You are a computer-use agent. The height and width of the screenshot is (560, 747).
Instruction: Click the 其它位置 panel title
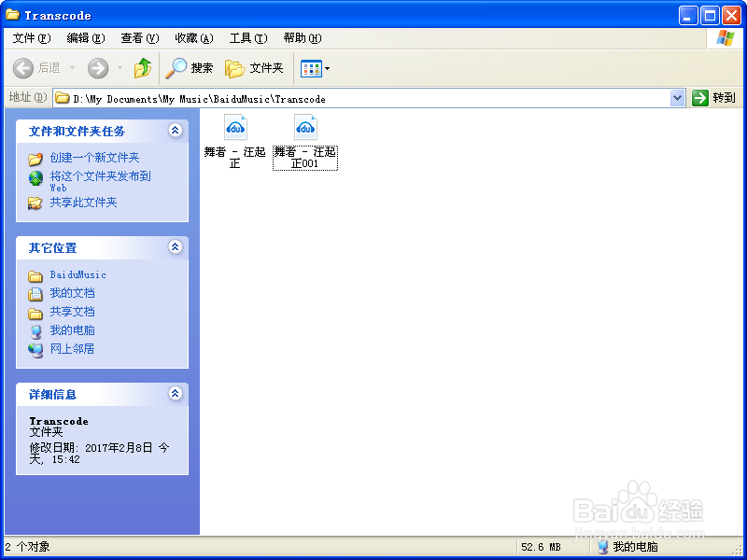(x=52, y=247)
